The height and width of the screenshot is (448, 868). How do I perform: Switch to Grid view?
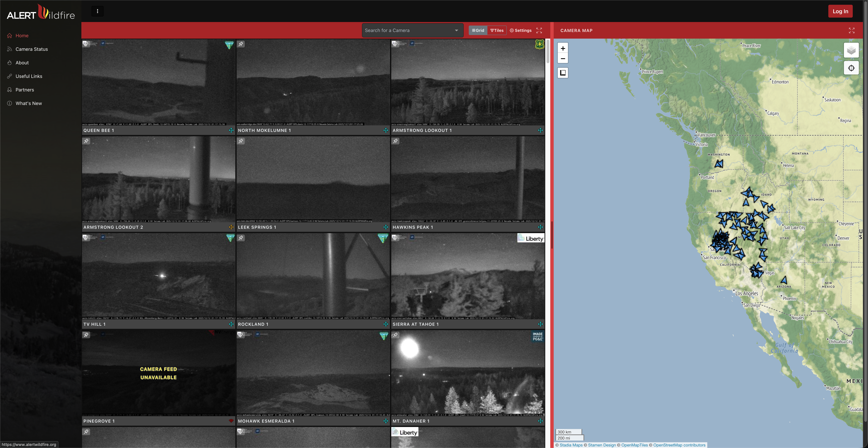pos(478,31)
